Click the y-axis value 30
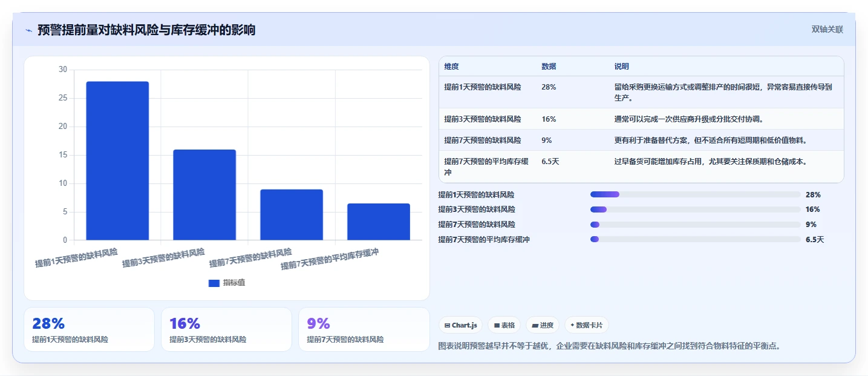868x376 pixels. (63, 70)
